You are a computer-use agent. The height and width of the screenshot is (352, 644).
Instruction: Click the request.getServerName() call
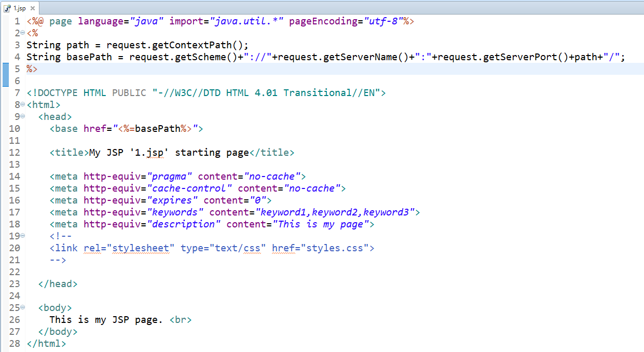[343, 57]
